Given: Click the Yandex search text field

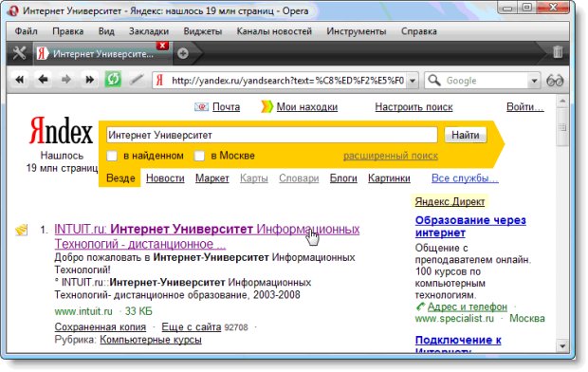Looking at the screenshot, I should pos(272,135).
